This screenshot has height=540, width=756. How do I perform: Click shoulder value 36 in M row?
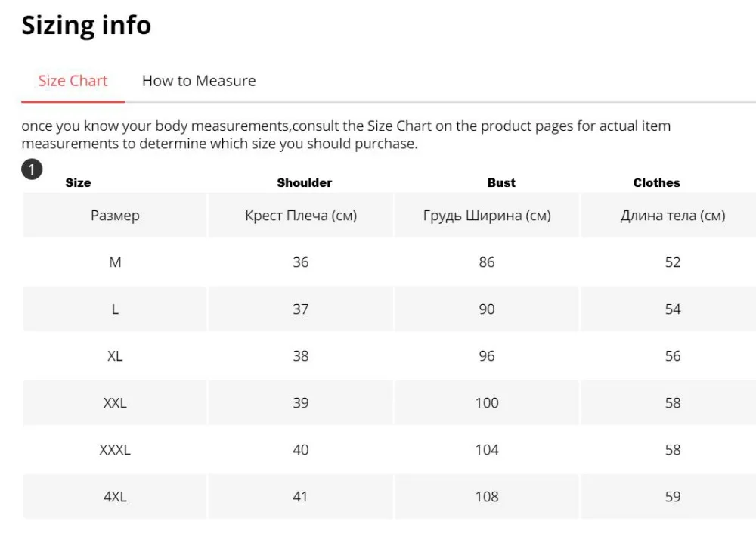click(x=300, y=262)
